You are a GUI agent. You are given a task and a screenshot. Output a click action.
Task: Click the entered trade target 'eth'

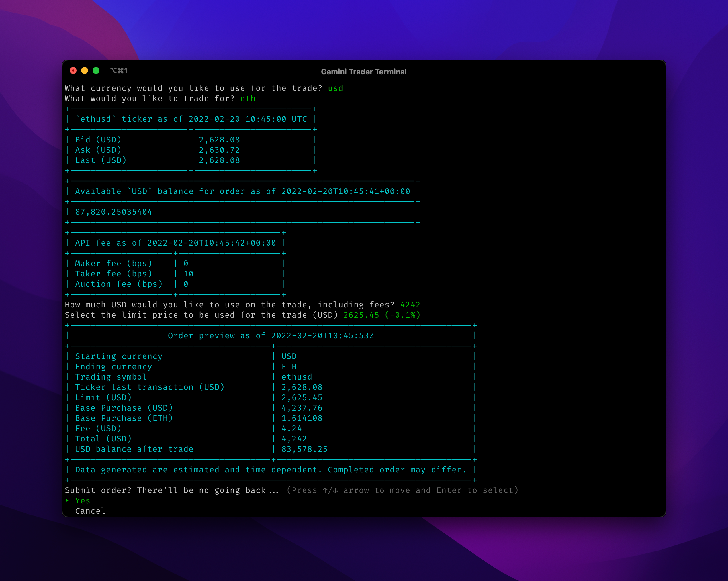click(248, 99)
